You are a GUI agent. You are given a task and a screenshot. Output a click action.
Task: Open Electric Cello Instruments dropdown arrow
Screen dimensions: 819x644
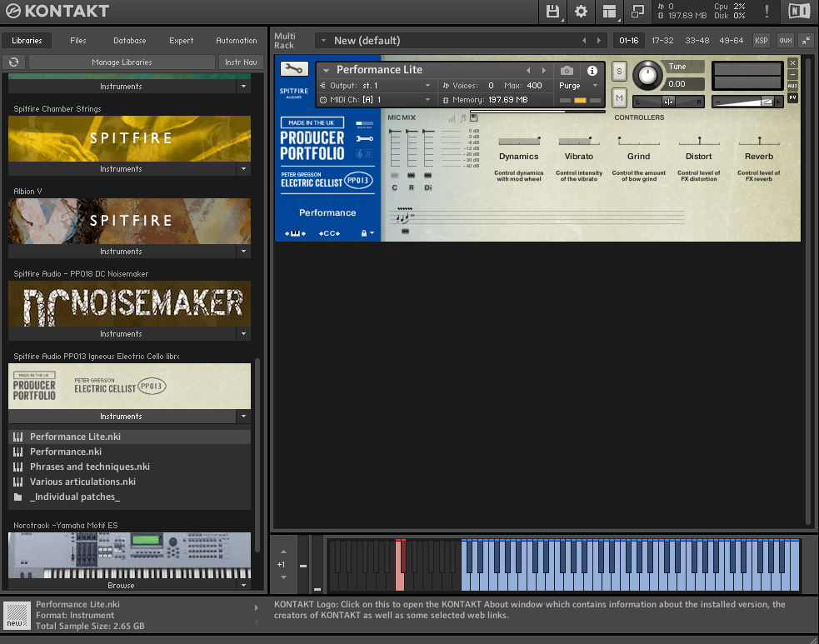(243, 417)
